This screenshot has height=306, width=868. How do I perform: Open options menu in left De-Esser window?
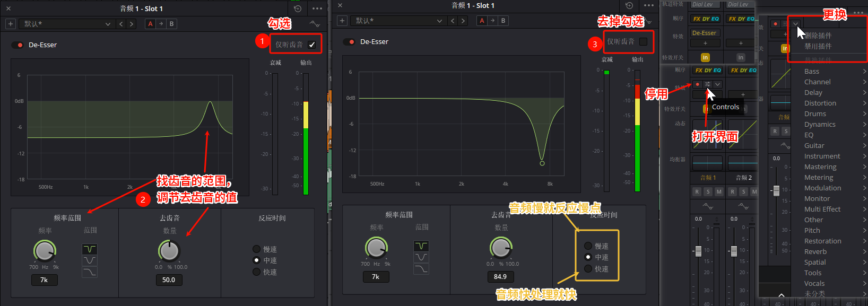click(x=317, y=8)
